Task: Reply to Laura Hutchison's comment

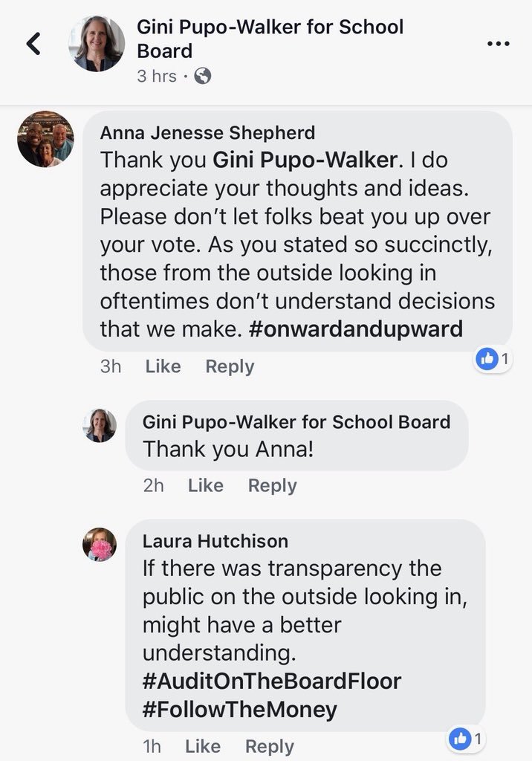Action: tap(270, 746)
